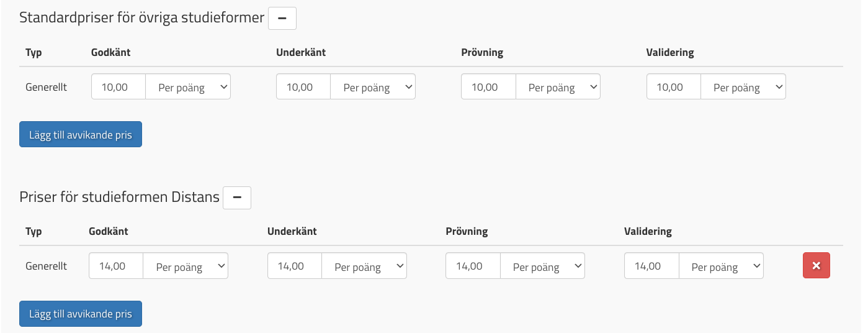Open Godkänt unit dropdown in Standardpriser row

(x=188, y=87)
